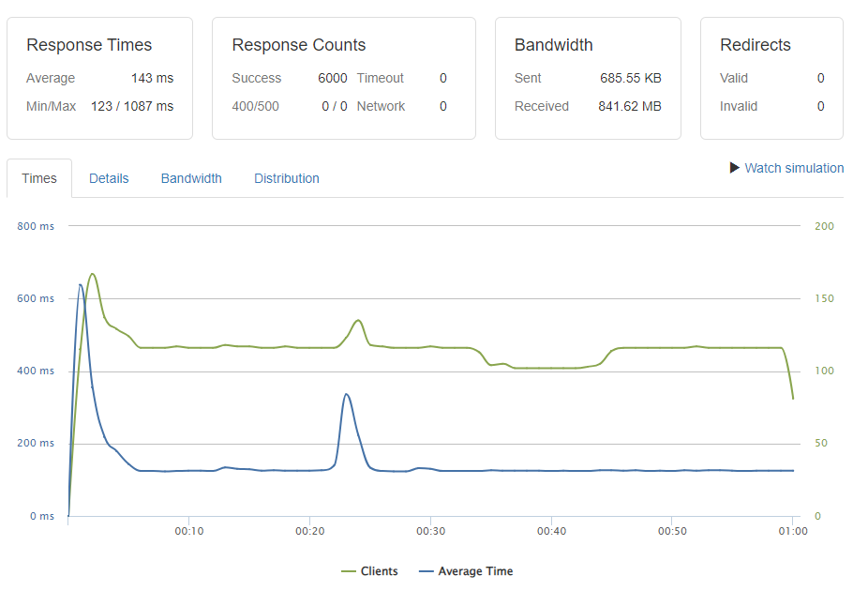Screen dimensions: 868x606
Task: Click the Watch simulation link
Action: click(794, 168)
